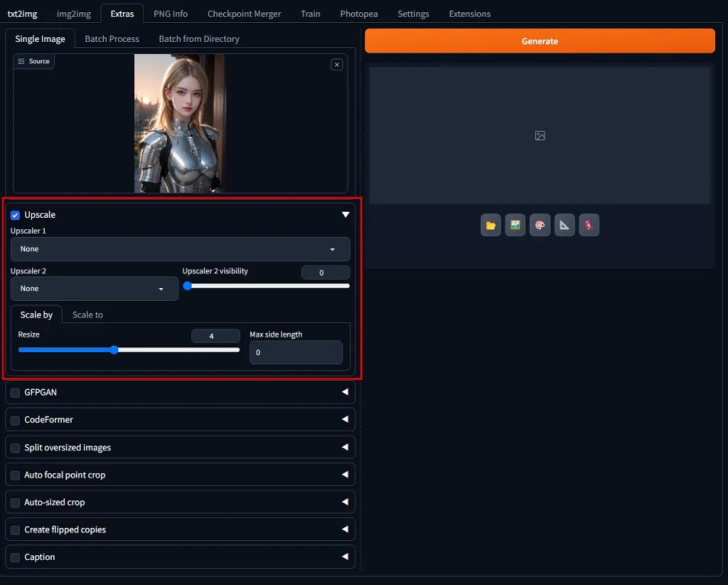Screen dimensions: 728x585
Task: Click the Source label icon
Action: pyautogui.click(x=21, y=61)
